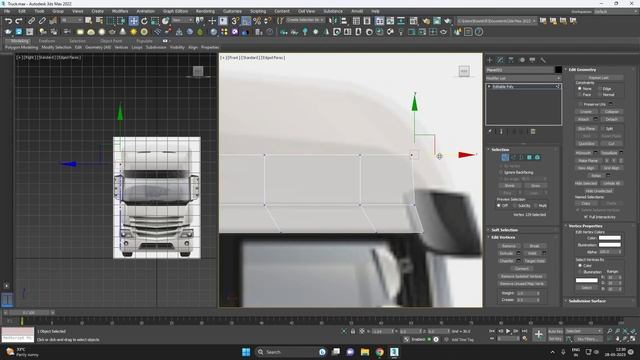Open the Modifiers menu
Image resolution: width=640 pixels, height=360 pixels.
click(x=120, y=11)
